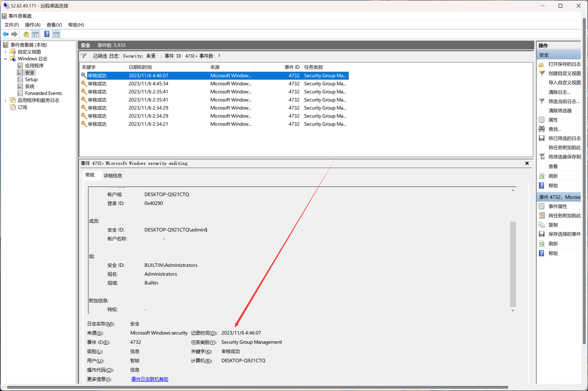The height and width of the screenshot is (391, 588).
Task: Collapse the Windows 日志 tree node
Action: [x=5, y=59]
